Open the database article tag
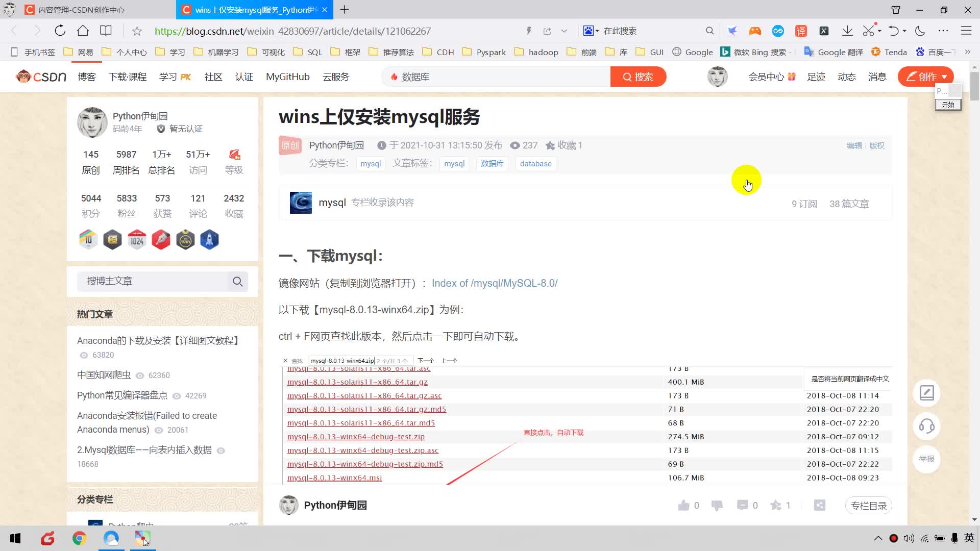 click(535, 164)
